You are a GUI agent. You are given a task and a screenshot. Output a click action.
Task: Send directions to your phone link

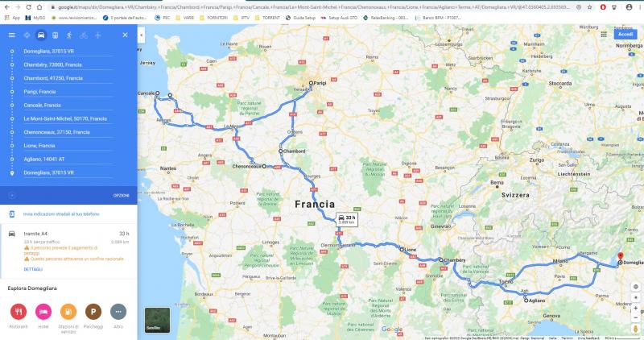click(61, 214)
